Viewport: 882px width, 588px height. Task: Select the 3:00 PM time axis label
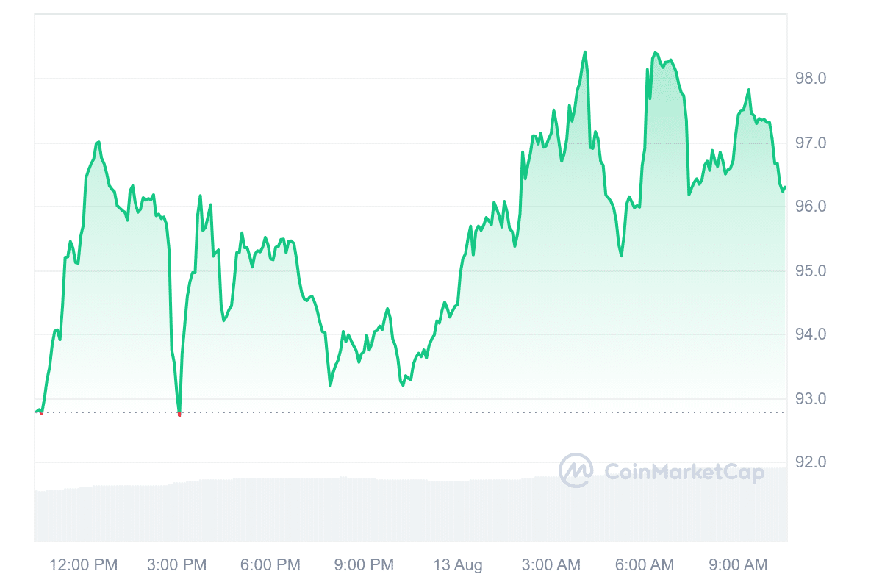[176, 565]
